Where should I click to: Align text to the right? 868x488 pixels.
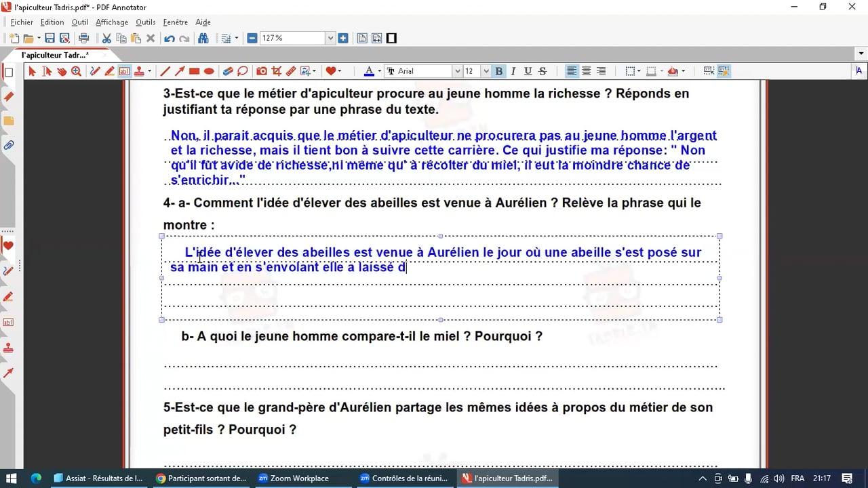tap(601, 71)
